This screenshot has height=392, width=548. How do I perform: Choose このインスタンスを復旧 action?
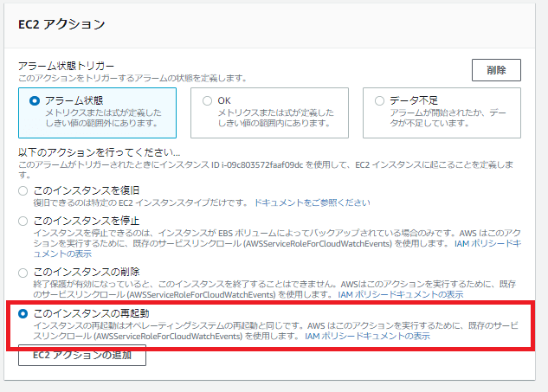coord(23,190)
